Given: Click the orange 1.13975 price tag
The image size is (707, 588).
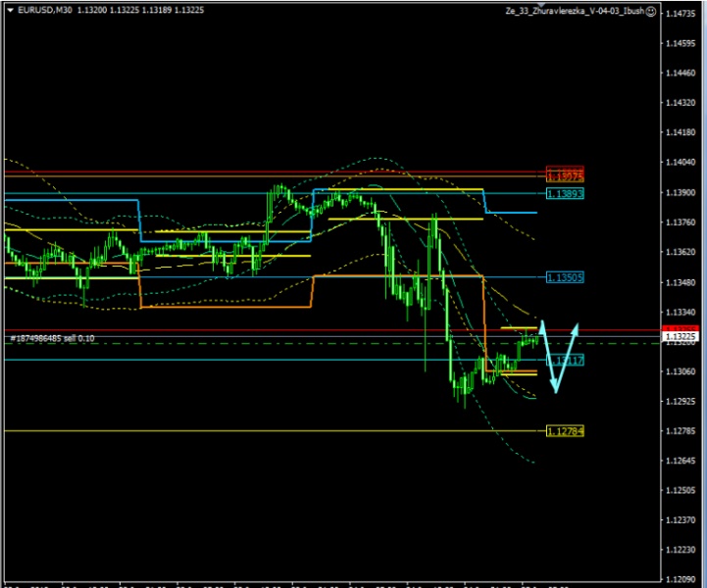Looking at the screenshot, I should coord(566,176).
